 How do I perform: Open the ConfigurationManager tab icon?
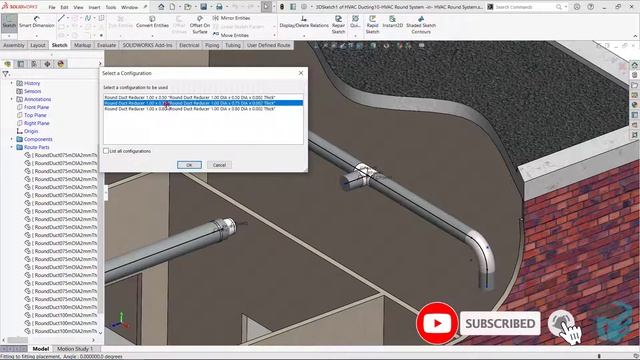(34, 64)
